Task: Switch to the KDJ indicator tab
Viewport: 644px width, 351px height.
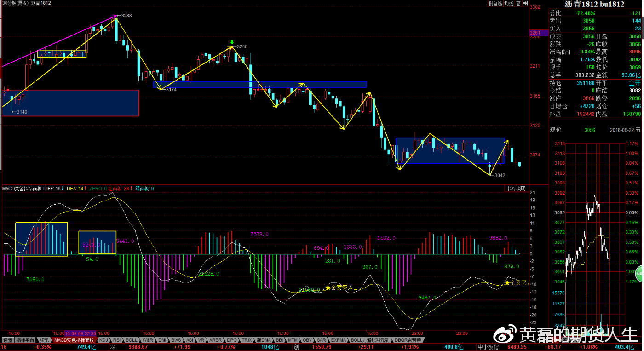Action: [103, 340]
